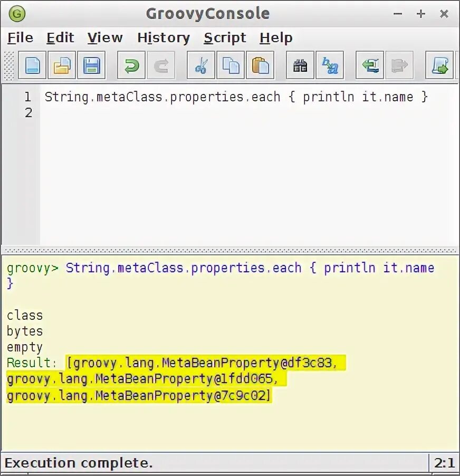The image size is (460, 476).
Task: Click the 'bytes' output line
Action: pos(25,331)
